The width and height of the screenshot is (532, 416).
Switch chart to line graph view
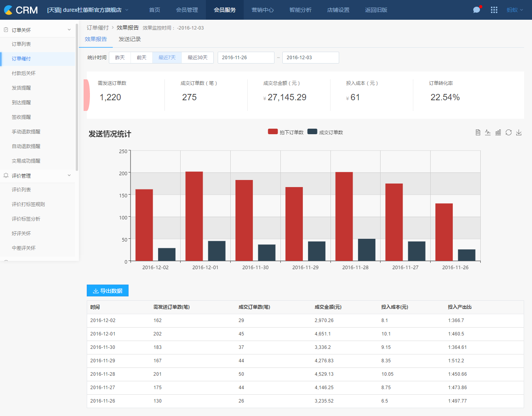point(488,133)
